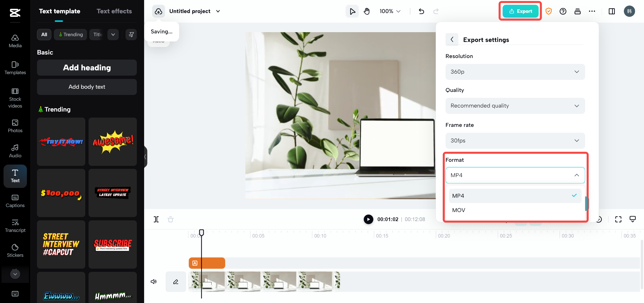This screenshot has height=303, width=644.
Task: Open the Media panel
Action: coord(15,41)
